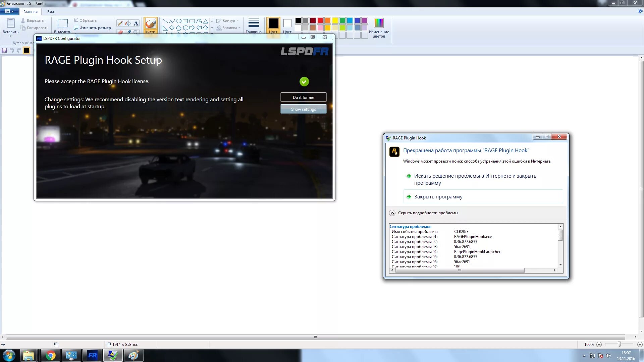The width and height of the screenshot is (644, 362).
Task: Click the 'Do it for me' button
Action: click(x=303, y=97)
